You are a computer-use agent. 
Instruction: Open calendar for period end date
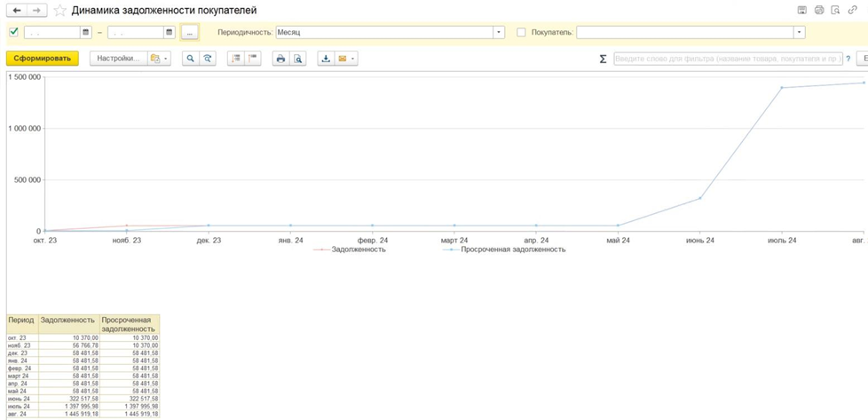(169, 32)
